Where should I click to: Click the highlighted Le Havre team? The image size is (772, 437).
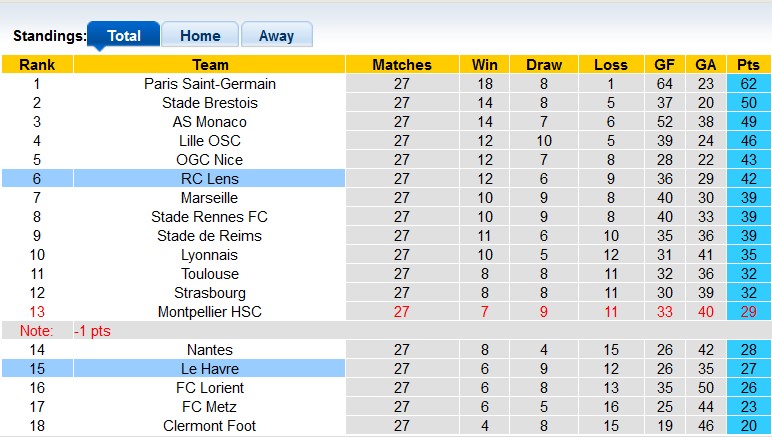[210, 369]
